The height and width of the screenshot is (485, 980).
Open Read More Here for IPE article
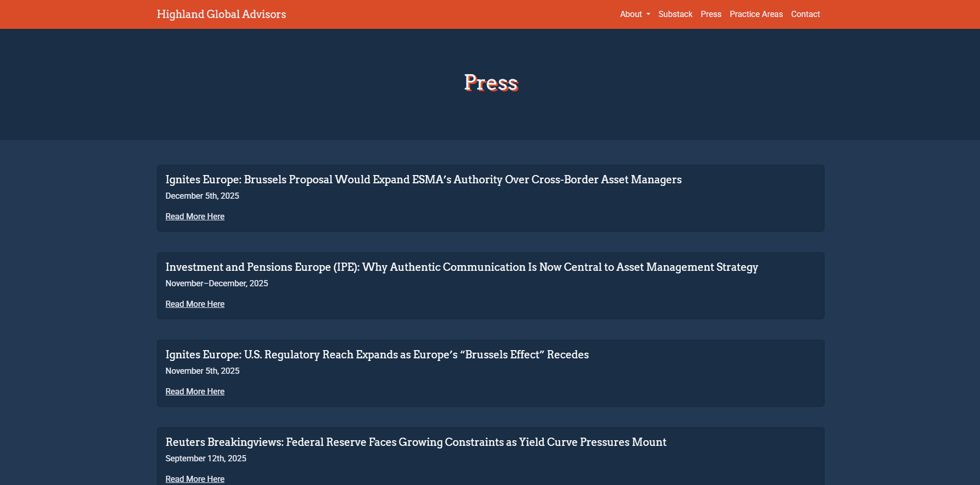pyautogui.click(x=195, y=304)
